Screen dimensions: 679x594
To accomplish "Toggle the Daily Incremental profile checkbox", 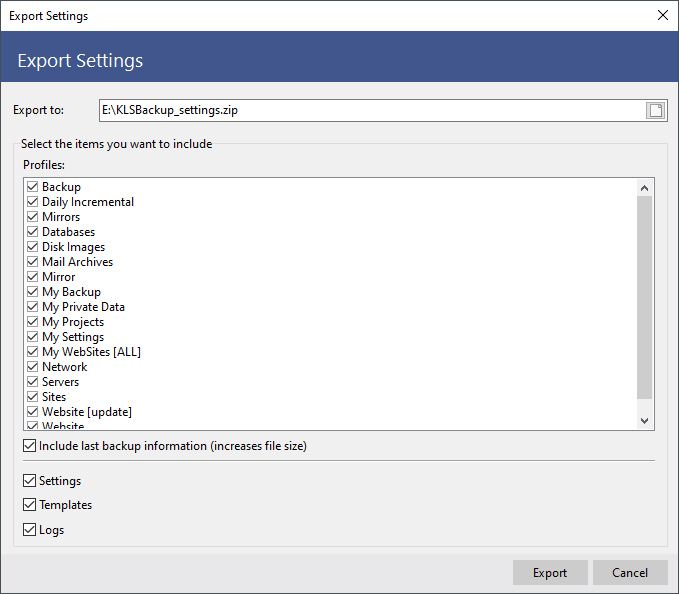I will click(33, 202).
